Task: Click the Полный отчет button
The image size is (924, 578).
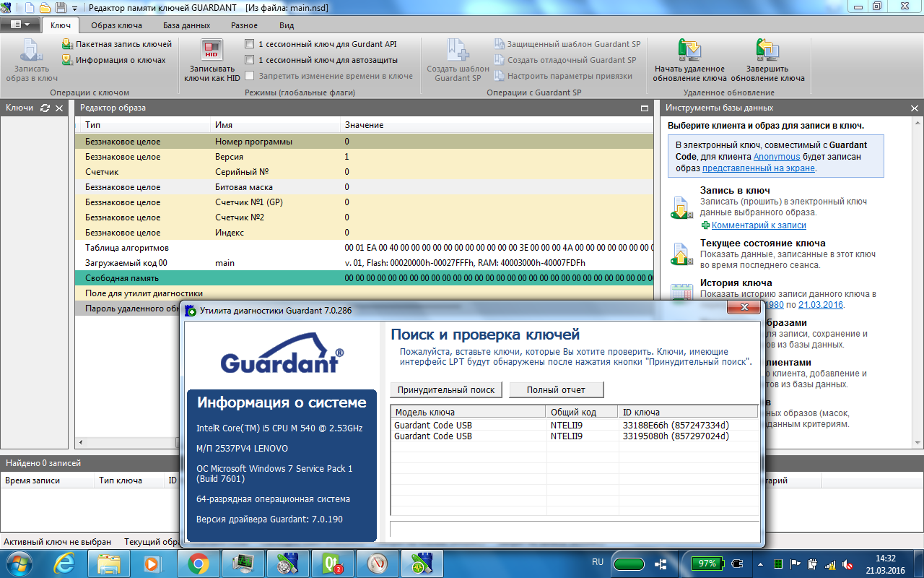Action: click(x=556, y=390)
